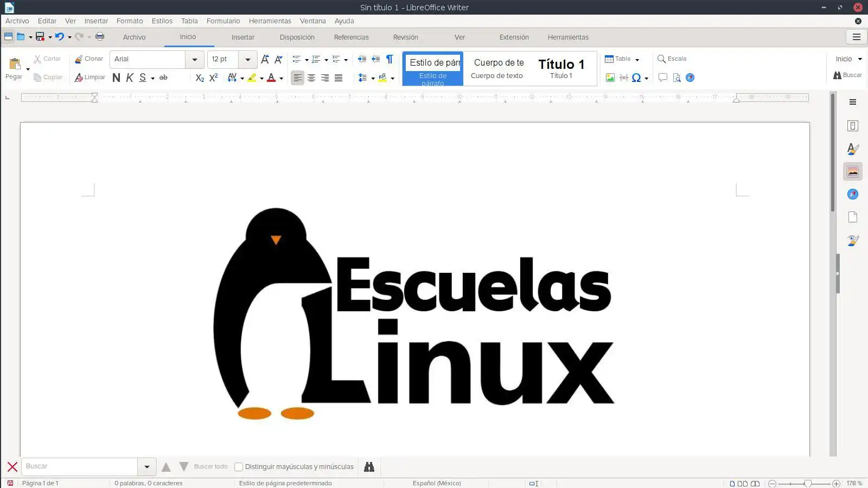
Task: Switch to the Referencias tab
Action: [352, 37]
